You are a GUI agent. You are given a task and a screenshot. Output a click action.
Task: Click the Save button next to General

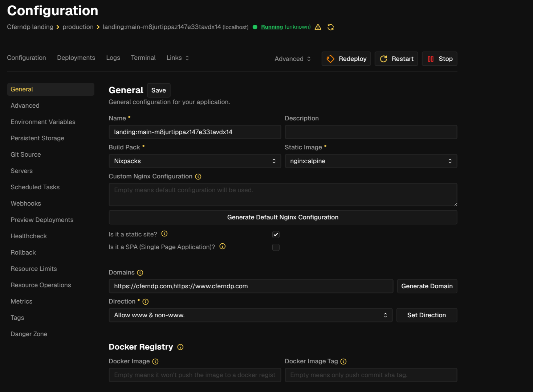point(159,90)
